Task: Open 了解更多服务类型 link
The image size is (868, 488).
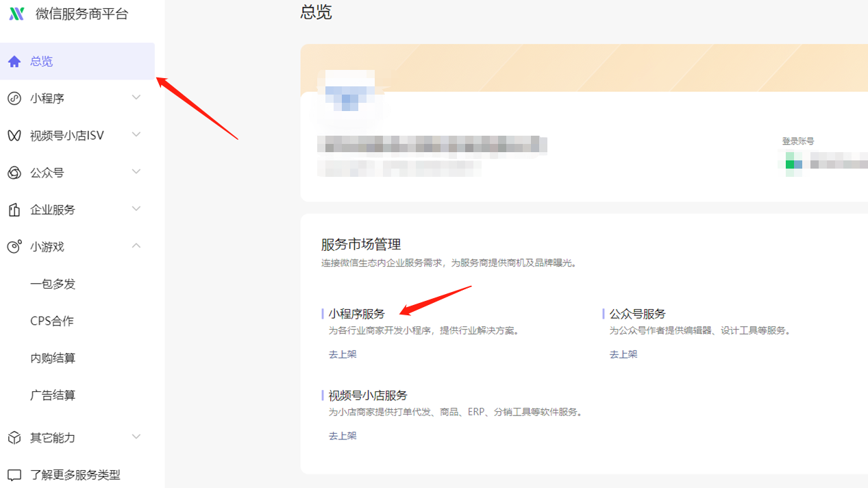Action: pyautogui.click(x=75, y=474)
